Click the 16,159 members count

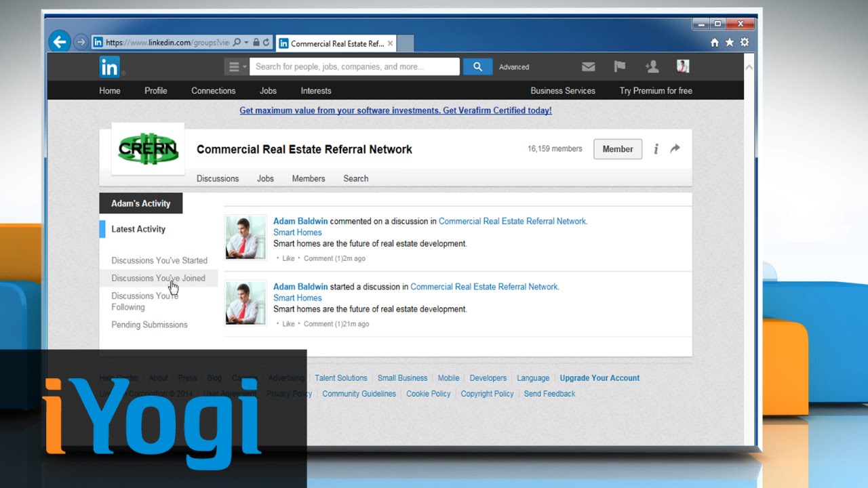555,149
